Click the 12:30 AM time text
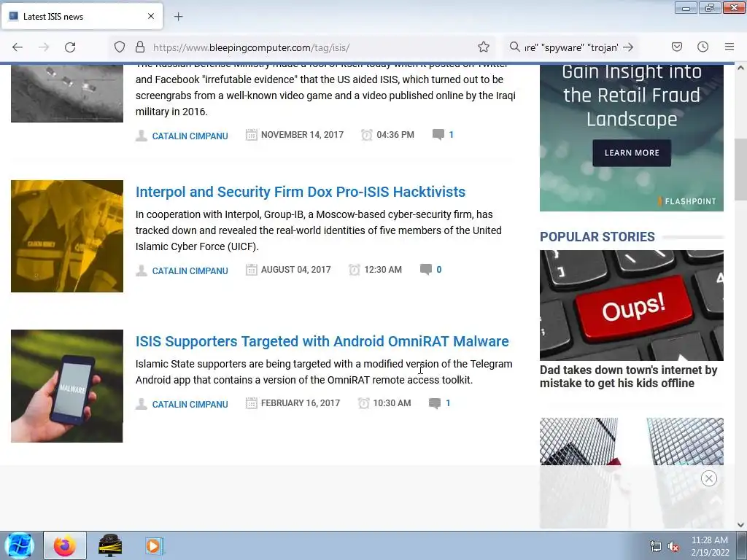Image resolution: width=747 pixels, height=560 pixels. (x=383, y=270)
